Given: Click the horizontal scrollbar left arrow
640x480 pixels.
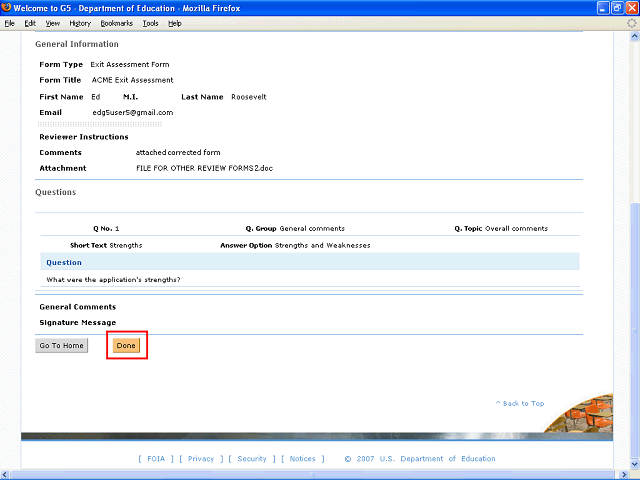Looking at the screenshot, I should pos(4,475).
